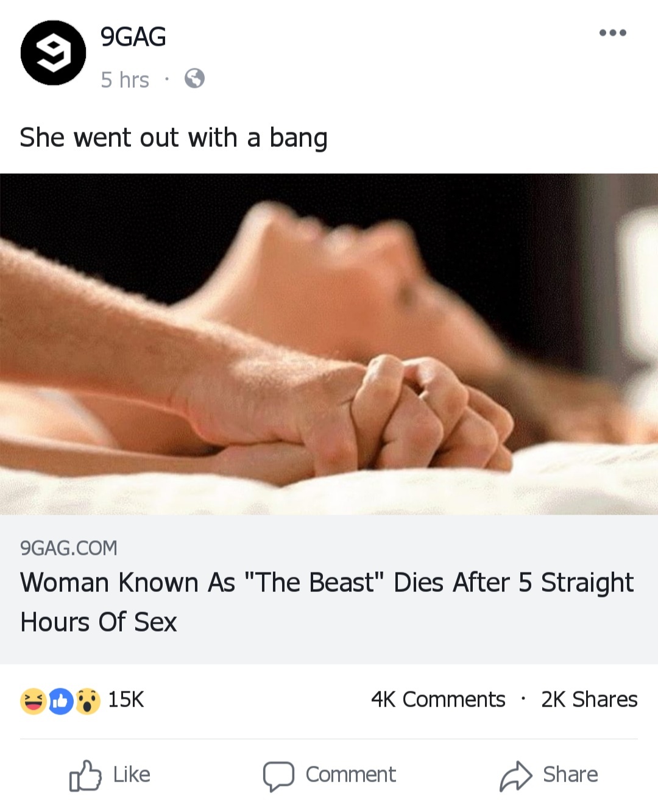Open the 9GAG profile picture
The width and height of the screenshot is (658, 812).
pyautogui.click(x=54, y=53)
